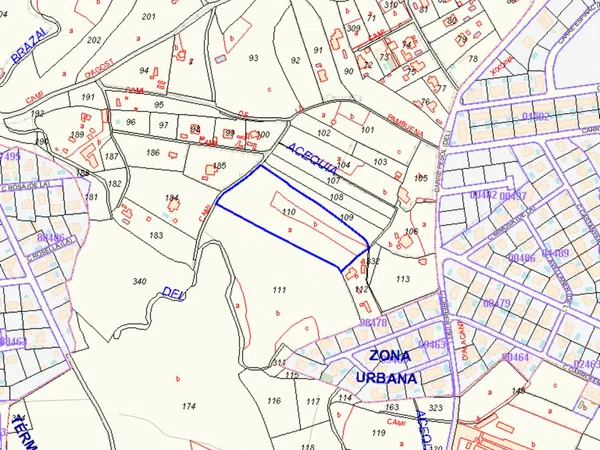Screen dimensions: 600x450
Task: Select parcel 106 on the right side
Action: 410,232
